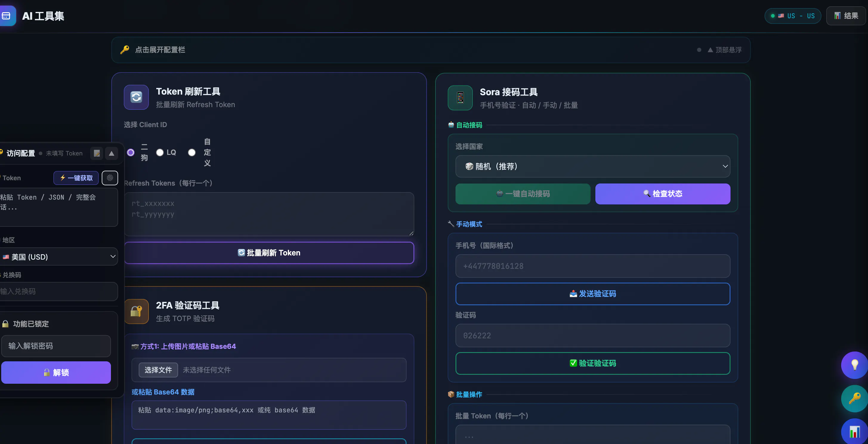Click the refresh icon in 批量刷新 Token
868x444 pixels.
(241, 252)
